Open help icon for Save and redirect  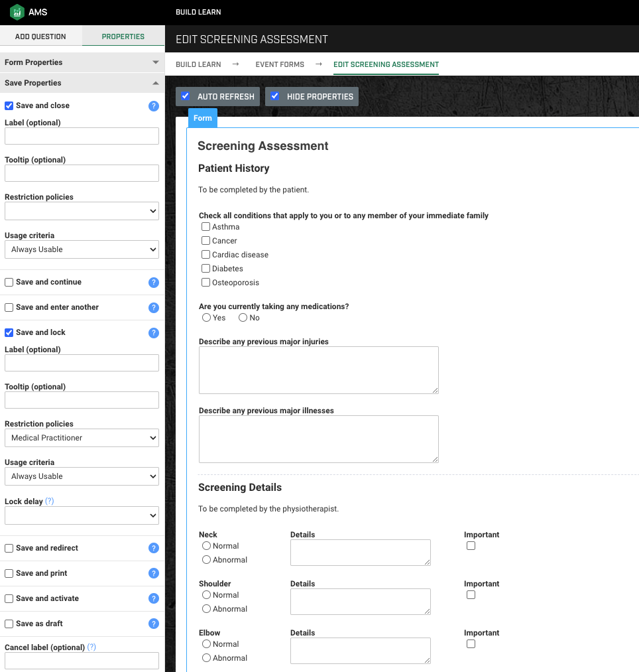[154, 548]
